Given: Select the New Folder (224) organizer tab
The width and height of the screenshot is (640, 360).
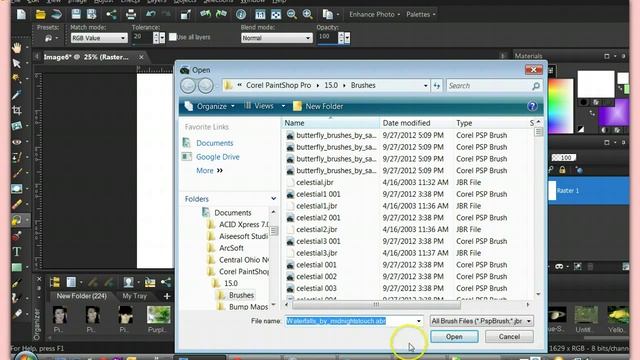Looking at the screenshot, I should tap(81, 296).
